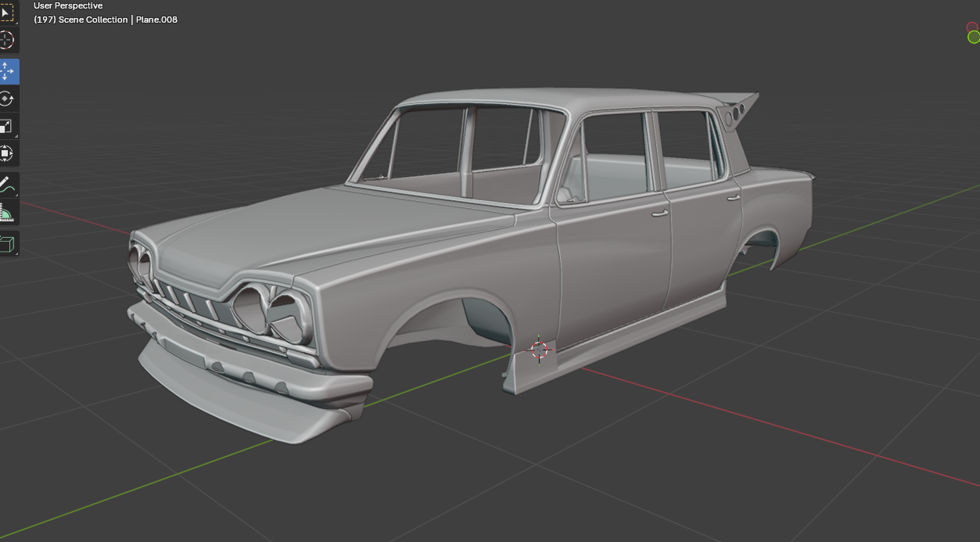This screenshot has height=542, width=980.
Task: Choose the Rotate tool
Action: tap(7, 99)
